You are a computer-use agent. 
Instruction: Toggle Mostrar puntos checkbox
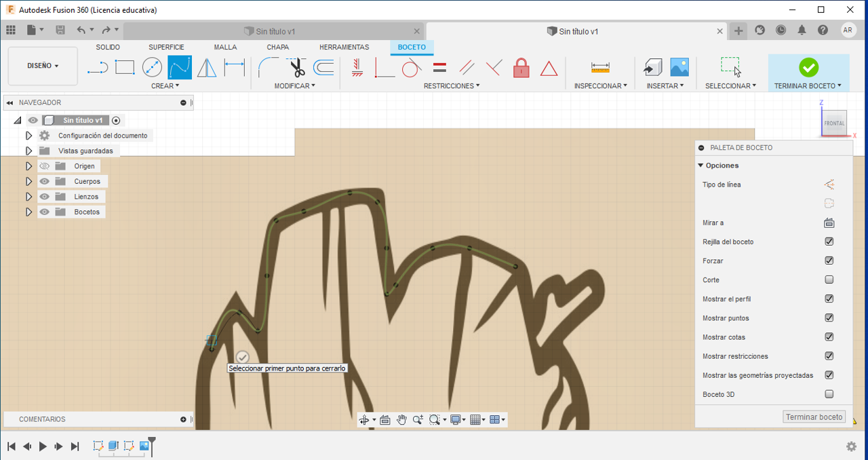pos(829,318)
